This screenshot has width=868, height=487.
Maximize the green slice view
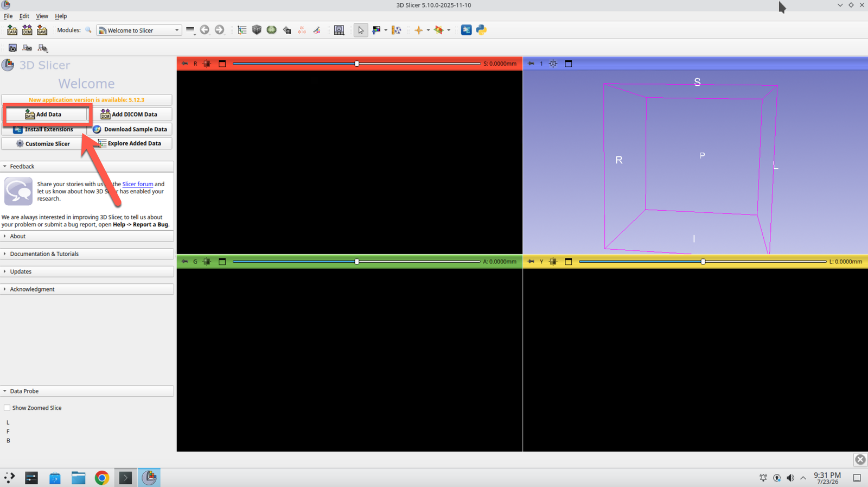click(x=222, y=262)
